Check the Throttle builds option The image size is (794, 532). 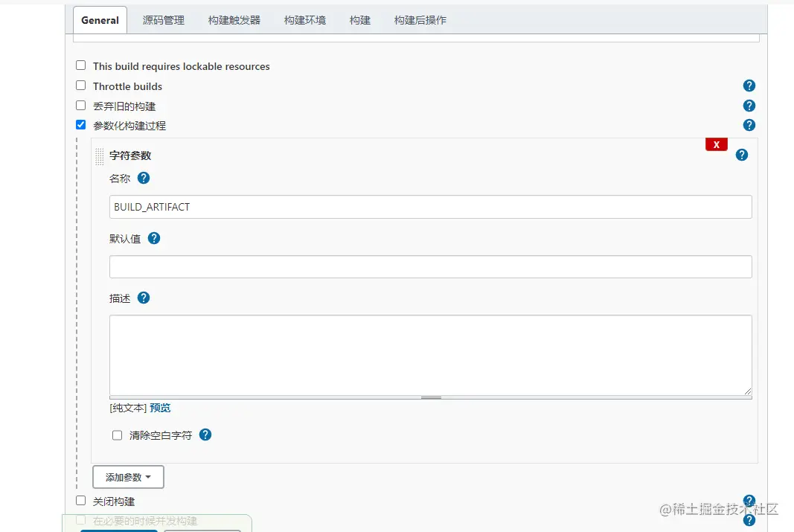coord(80,86)
